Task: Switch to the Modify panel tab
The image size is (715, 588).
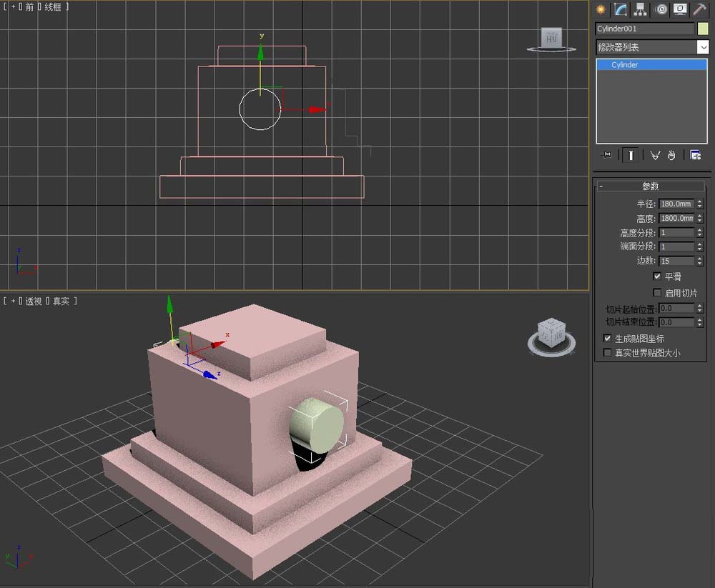Action: (621, 9)
